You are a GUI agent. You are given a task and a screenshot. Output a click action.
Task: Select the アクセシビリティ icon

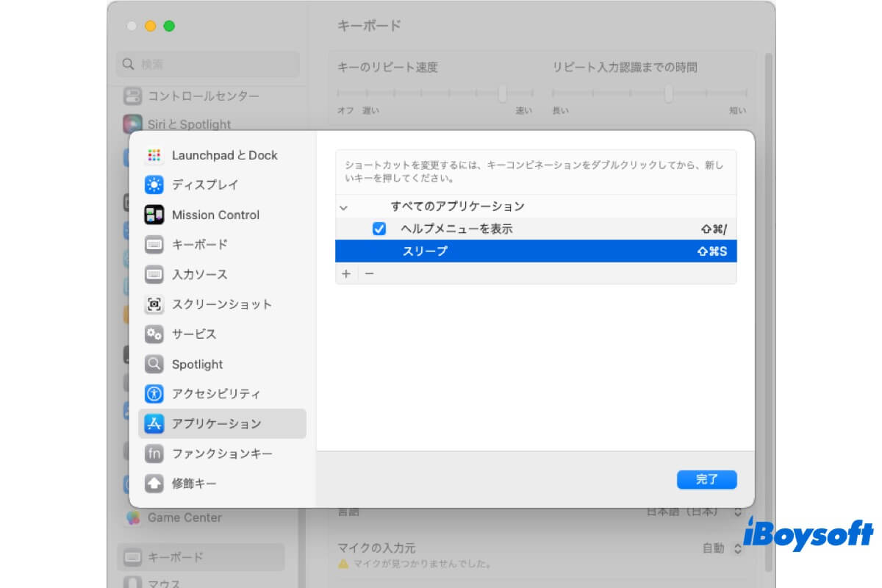pyautogui.click(x=154, y=394)
